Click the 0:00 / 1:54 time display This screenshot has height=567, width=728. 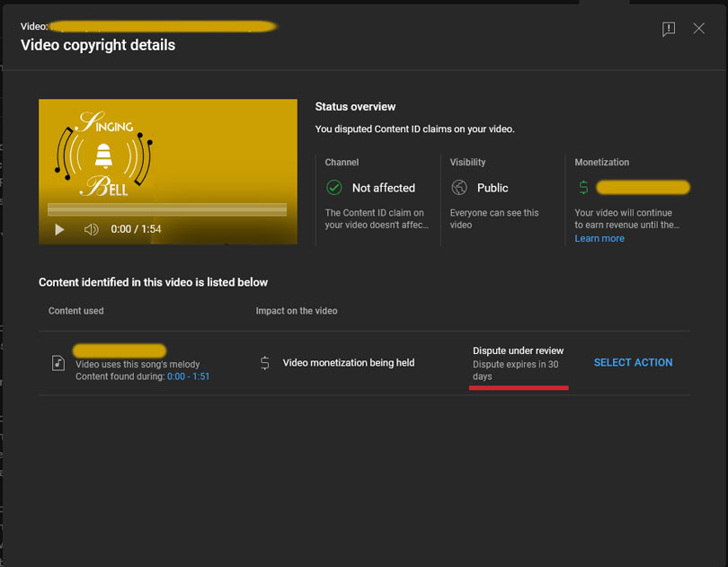[x=136, y=229]
